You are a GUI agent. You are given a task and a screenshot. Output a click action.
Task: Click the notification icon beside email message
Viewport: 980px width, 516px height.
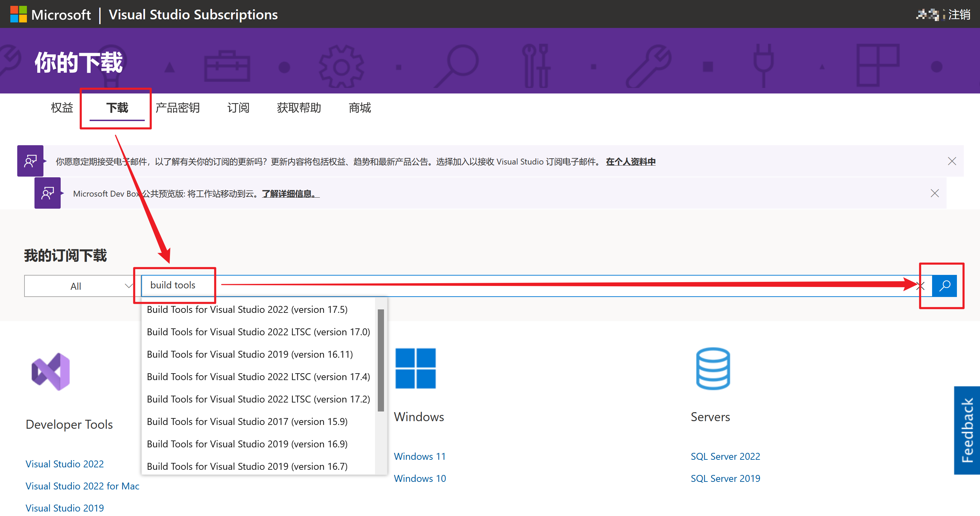pyautogui.click(x=30, y=161)
